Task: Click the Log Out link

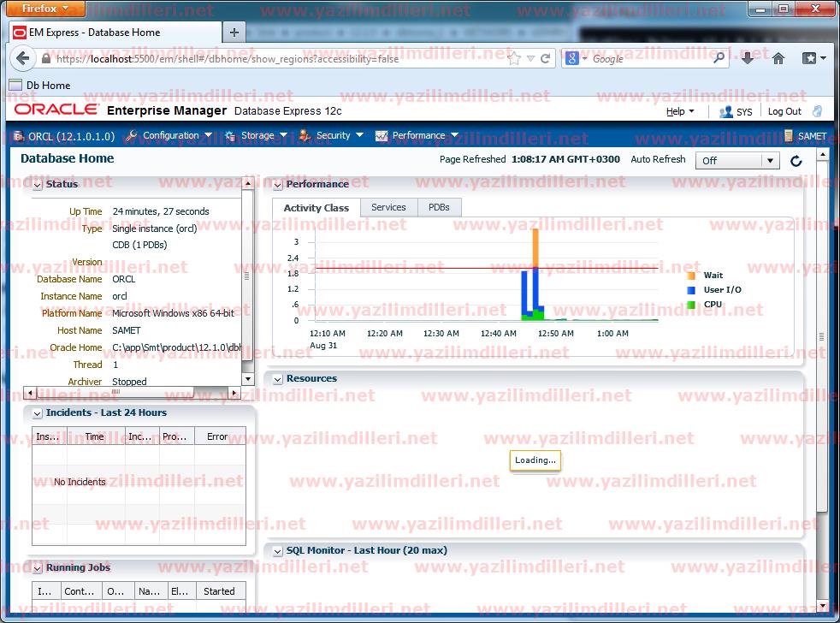Action: (x=784, y=111)
